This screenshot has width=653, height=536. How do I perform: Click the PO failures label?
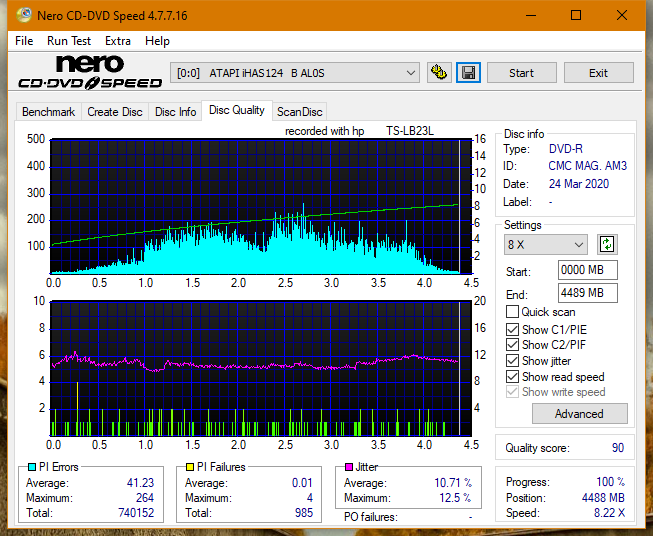(x=371, y=517)
